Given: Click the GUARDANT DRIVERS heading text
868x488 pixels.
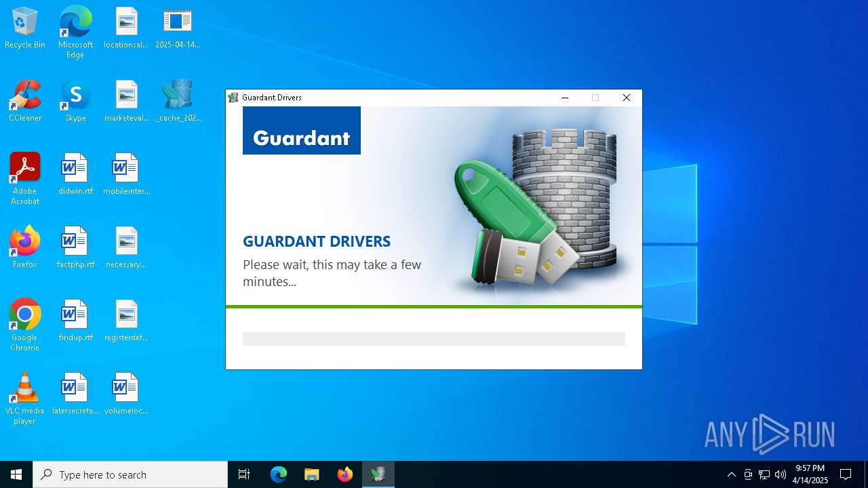Looking at the screenshot, I should pos(317,241).
